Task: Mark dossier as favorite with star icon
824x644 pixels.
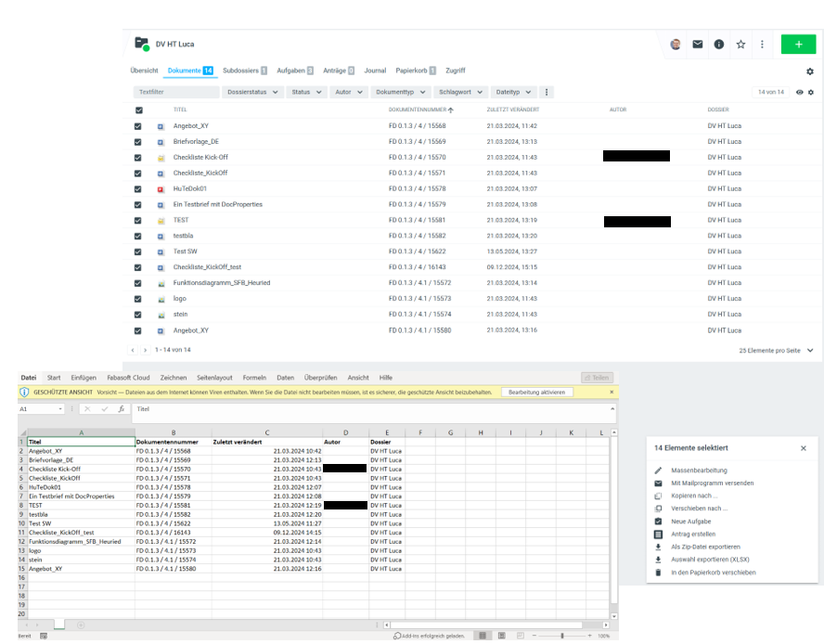Action: click(740, 44)
